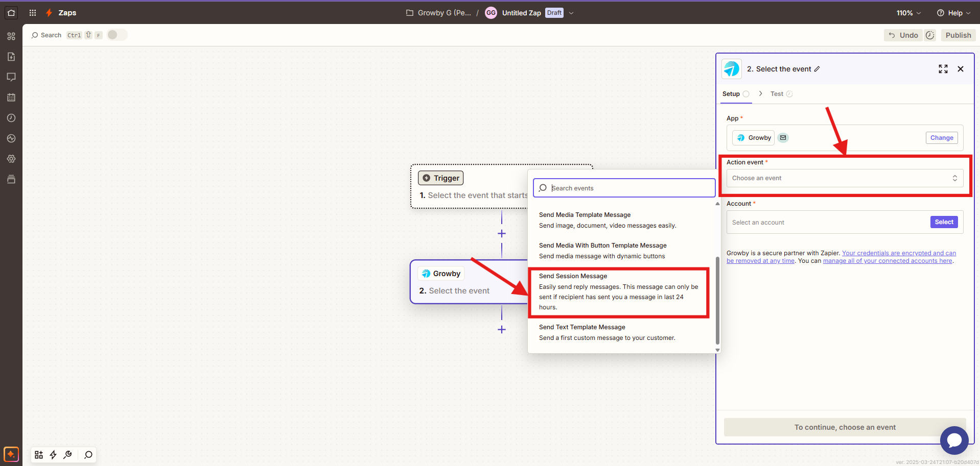Click the GG user avatar

click(x=491, y=13)
